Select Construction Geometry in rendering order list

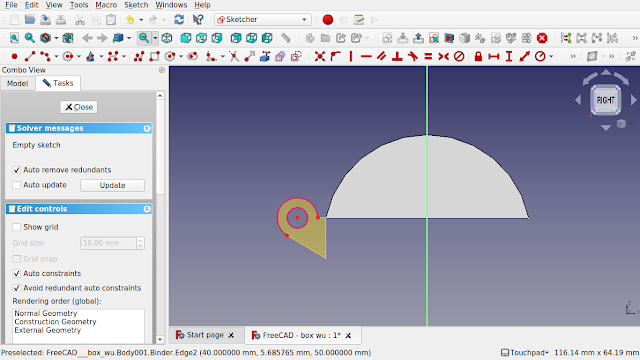pyautogui.click(x=56, y=322)
